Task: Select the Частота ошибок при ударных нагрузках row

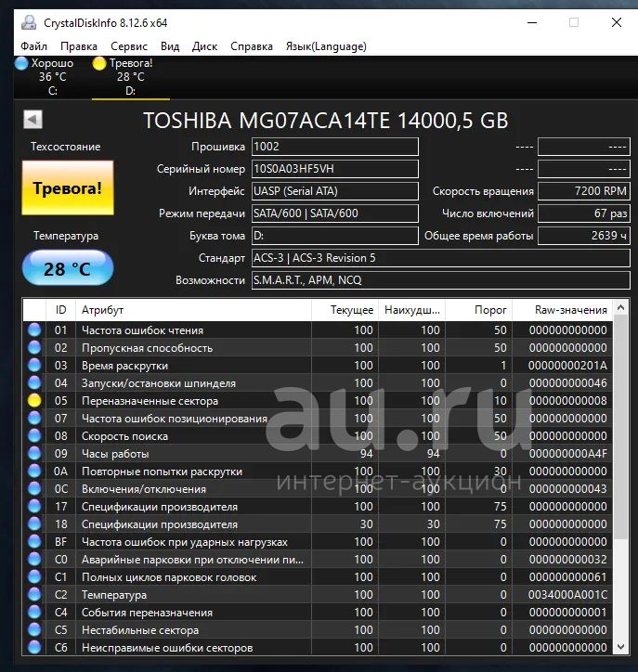Action: point(318,541)
